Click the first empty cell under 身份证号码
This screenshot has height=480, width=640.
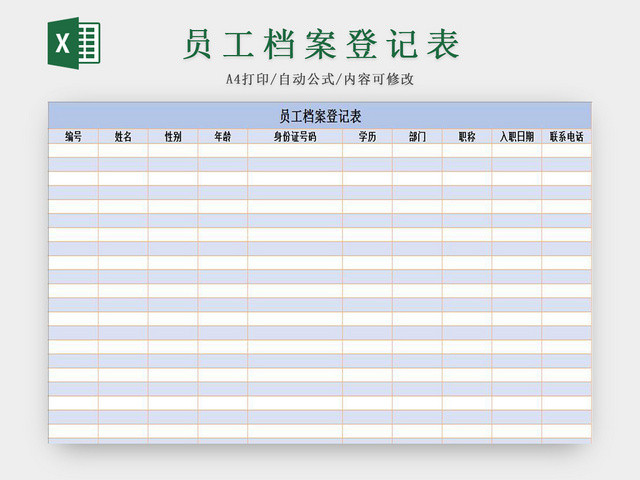(295, 150)
